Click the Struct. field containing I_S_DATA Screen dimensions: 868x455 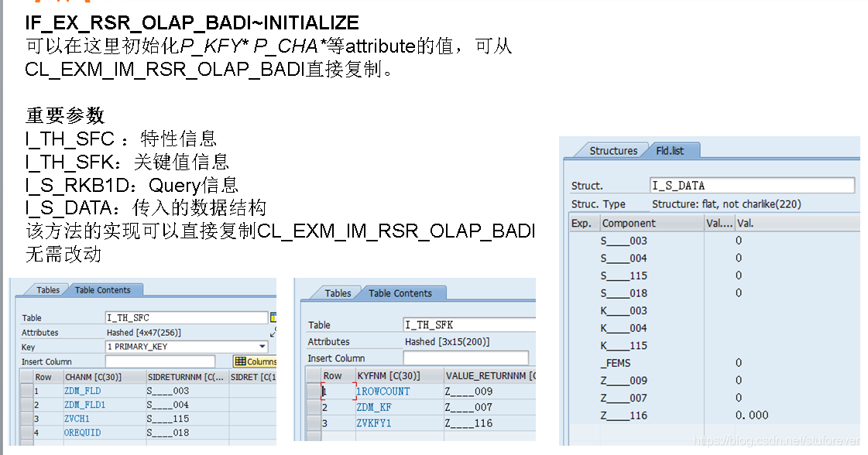[753, 186]
